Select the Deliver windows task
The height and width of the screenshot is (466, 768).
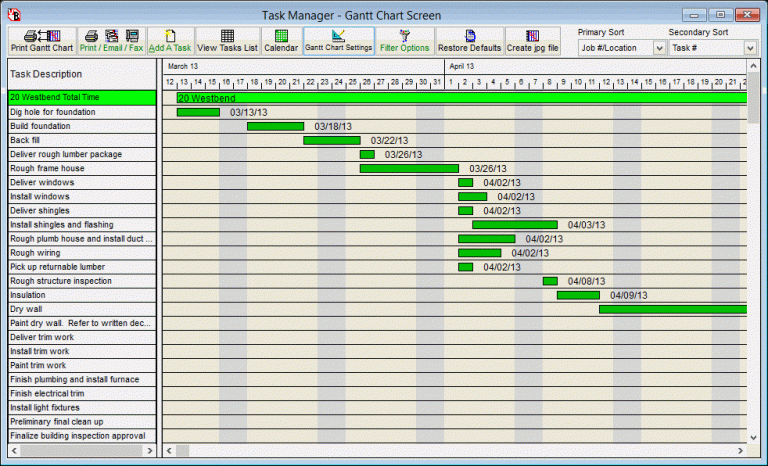[x=82, y=183]
